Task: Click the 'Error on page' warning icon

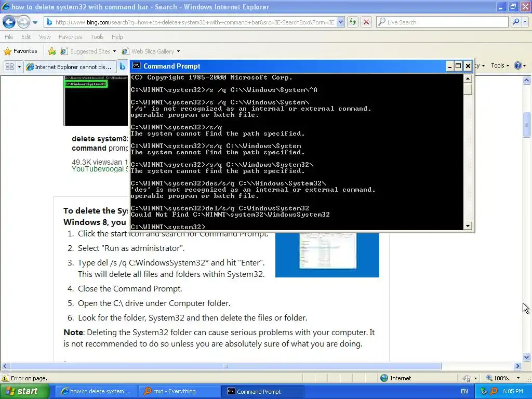Action: pyautogui.click(x=5, y=378)
